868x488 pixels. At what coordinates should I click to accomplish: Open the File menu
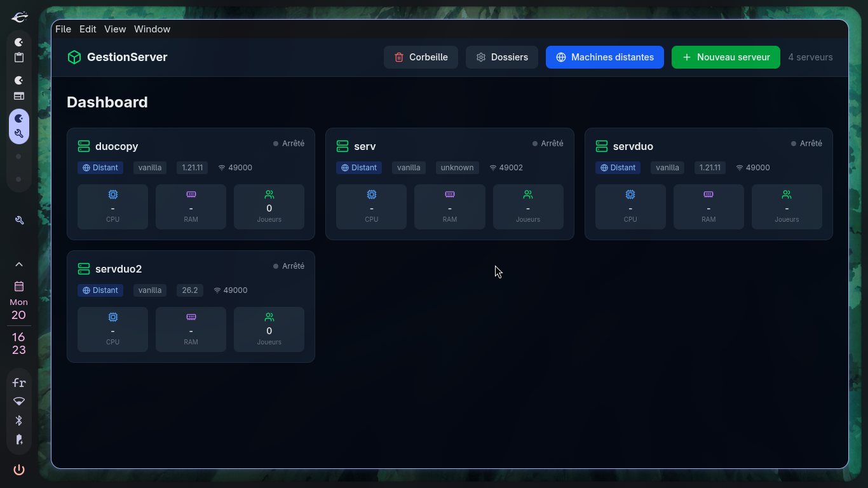(63, 29)
